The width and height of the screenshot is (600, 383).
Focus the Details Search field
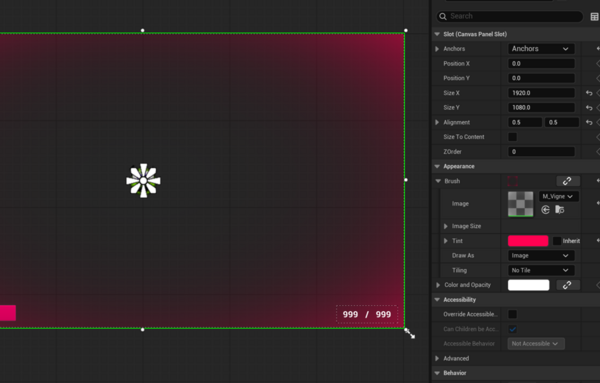pyautogui.click(x=510, y=16)
